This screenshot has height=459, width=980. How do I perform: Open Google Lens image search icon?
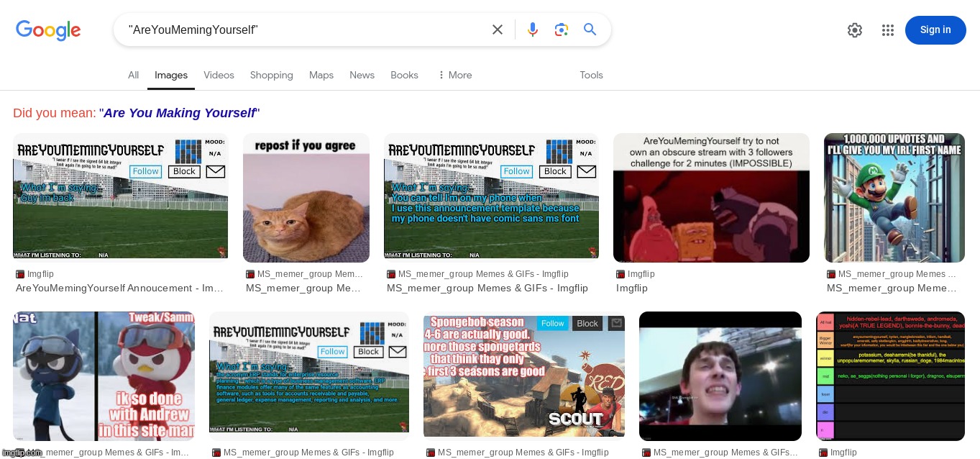pyautogui.click(x=562, y=29)
